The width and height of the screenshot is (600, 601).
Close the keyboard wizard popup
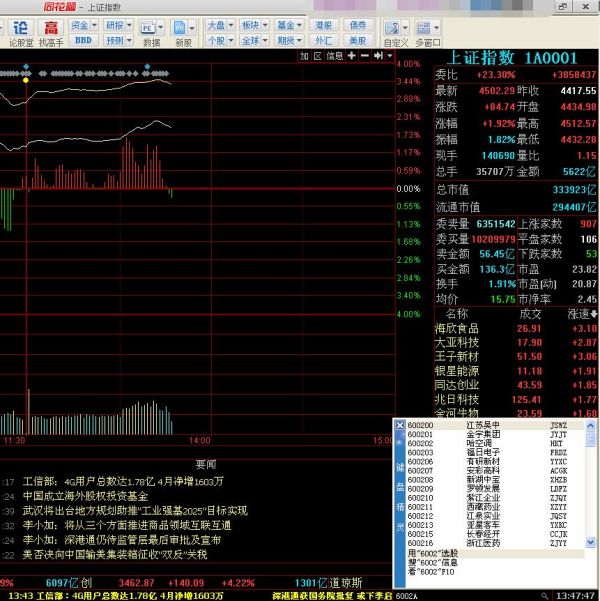pos(399,425)
